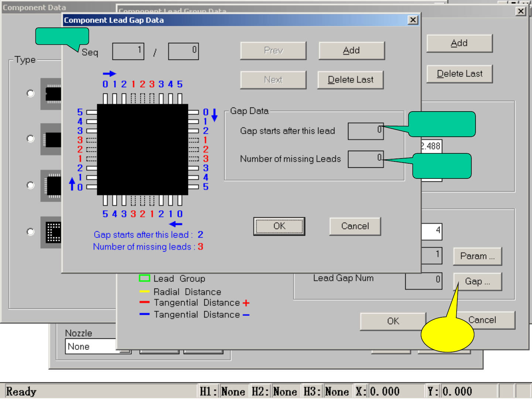Click the 'Gap Data' group label
Screen dimensions: 532x399
(249, 111)
